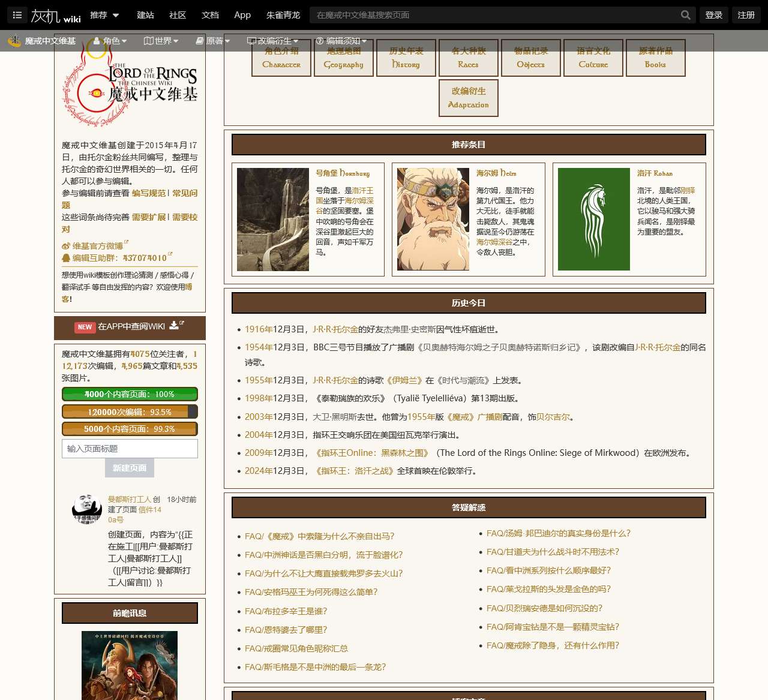
Task: Open the Helm portrait thumbnail
Action: coord(433,220)
